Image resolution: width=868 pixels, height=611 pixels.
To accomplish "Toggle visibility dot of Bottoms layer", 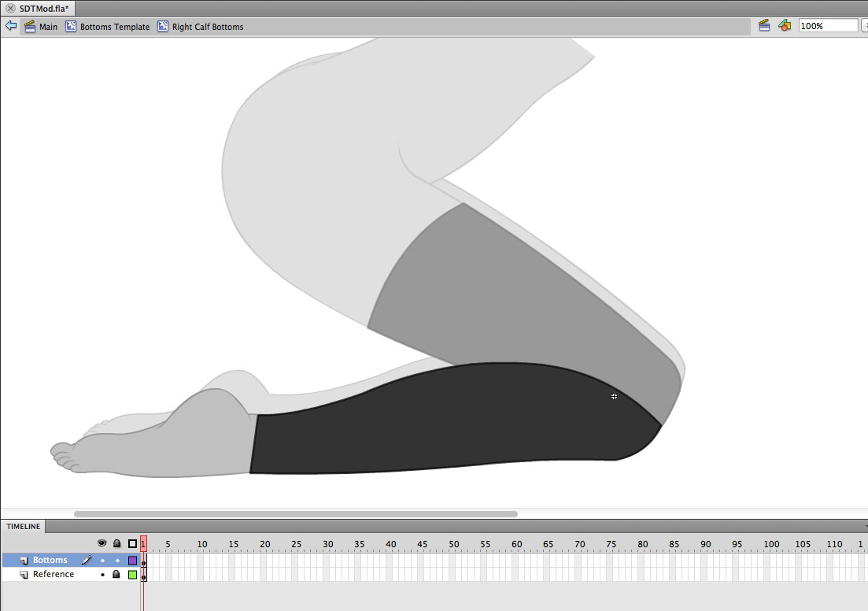I will click(102, 561).
